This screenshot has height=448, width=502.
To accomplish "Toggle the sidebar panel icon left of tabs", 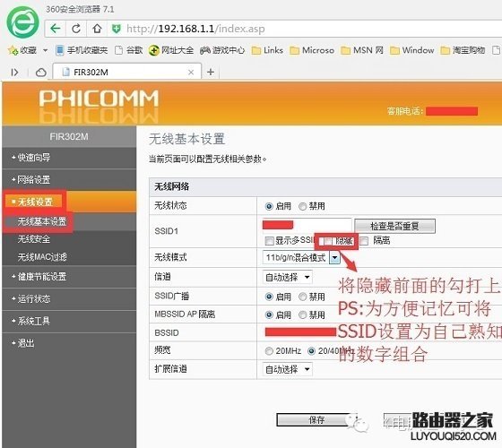I will click(14, 73).
